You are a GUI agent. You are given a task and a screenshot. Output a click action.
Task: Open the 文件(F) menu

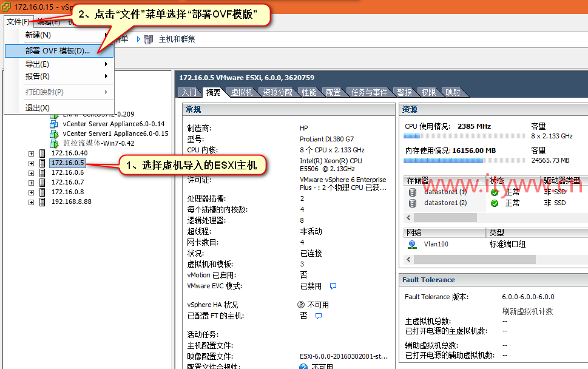(x=18, y=22)
